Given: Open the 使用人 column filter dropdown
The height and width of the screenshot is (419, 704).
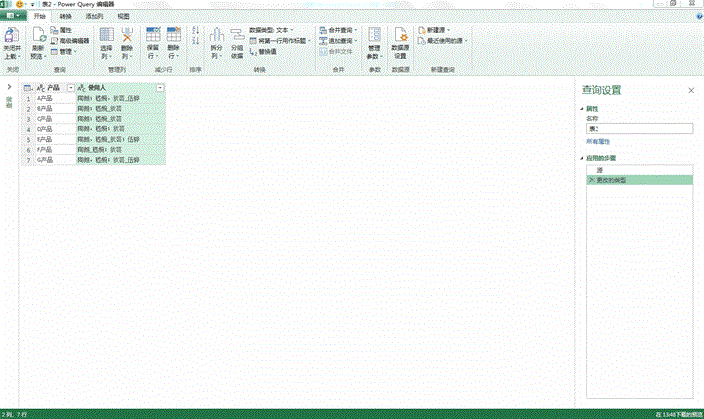Looking at the screenshot, I should (161, 88).
